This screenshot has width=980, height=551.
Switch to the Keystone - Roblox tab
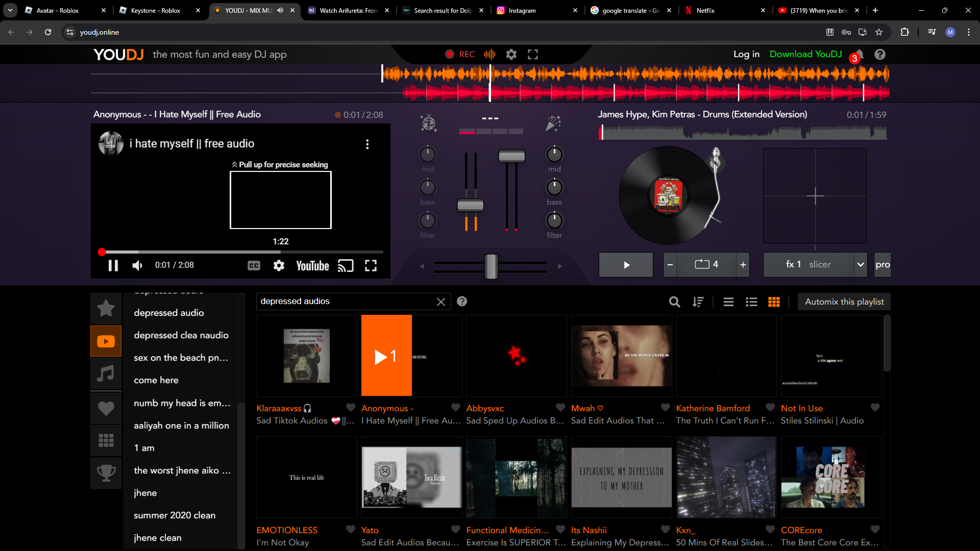pyautogui.click(x=159, y=10)
